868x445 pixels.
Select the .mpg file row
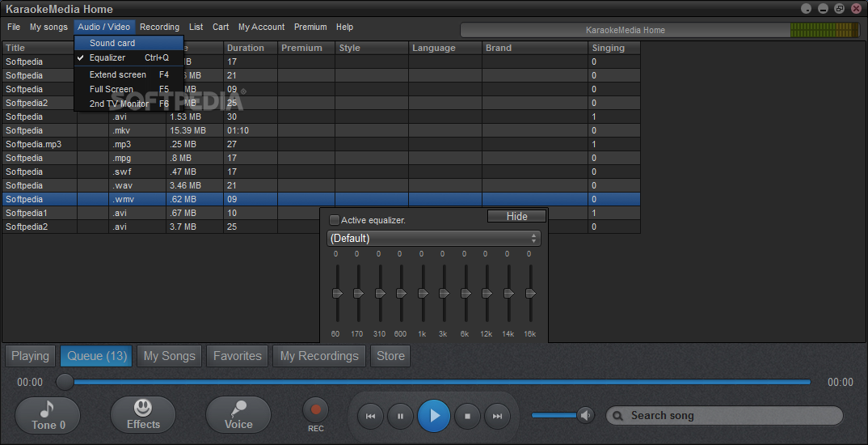(322, 158)
